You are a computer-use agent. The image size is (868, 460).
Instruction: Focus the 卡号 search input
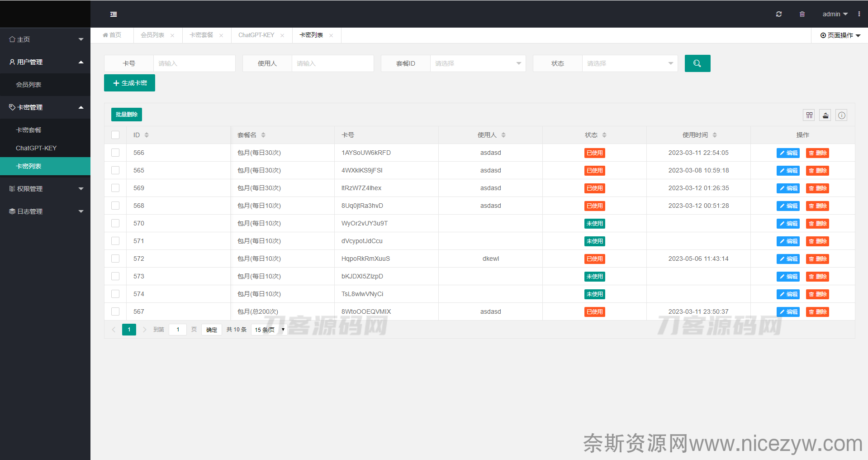tap(194, 63)
